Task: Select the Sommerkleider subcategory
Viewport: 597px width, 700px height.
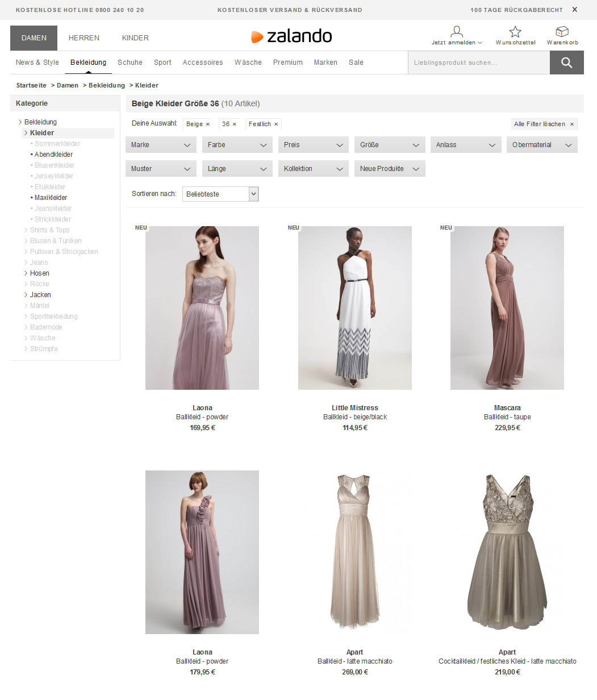Action: [57, 144]
